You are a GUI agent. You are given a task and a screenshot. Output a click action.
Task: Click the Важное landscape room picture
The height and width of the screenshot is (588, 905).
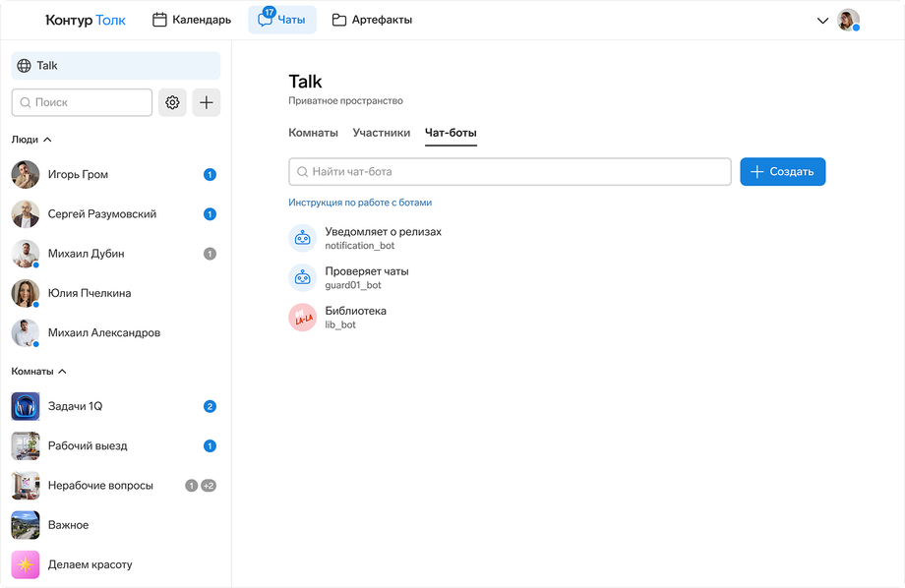tap(26, 524)
